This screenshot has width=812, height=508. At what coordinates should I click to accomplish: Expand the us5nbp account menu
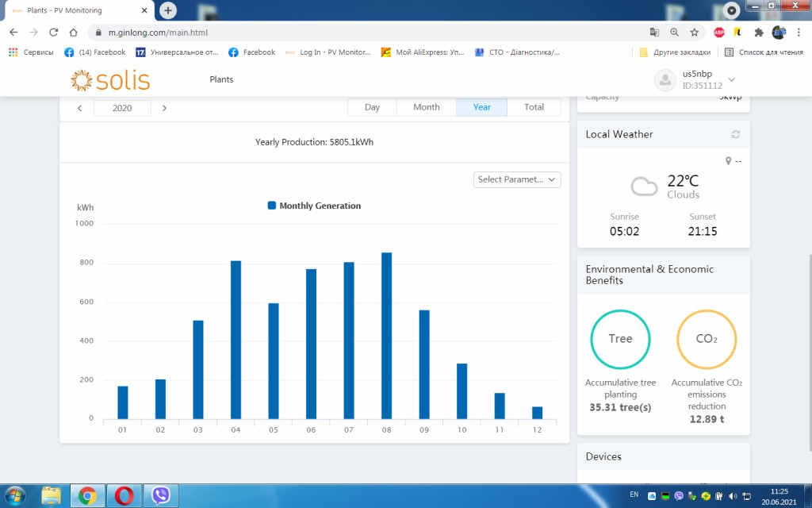[731, 79]
